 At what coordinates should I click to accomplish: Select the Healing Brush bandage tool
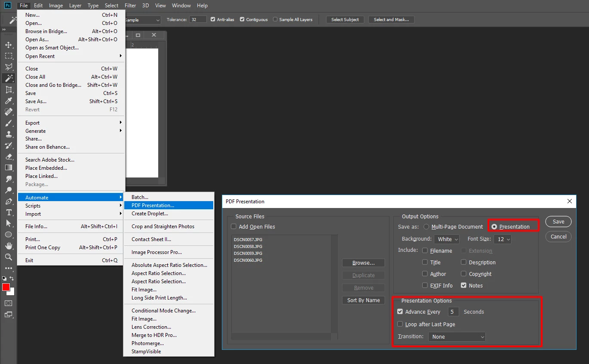(9, 112)
